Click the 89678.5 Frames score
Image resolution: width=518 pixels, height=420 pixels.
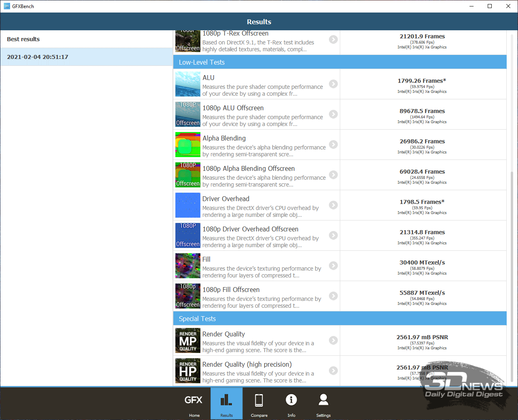pyautogui.click(x=422, y=111)
